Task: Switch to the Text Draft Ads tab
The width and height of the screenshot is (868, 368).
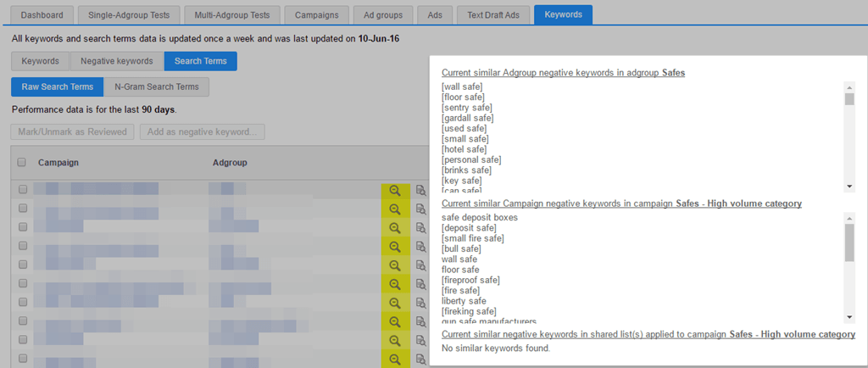Action: [x=492, y=14]
